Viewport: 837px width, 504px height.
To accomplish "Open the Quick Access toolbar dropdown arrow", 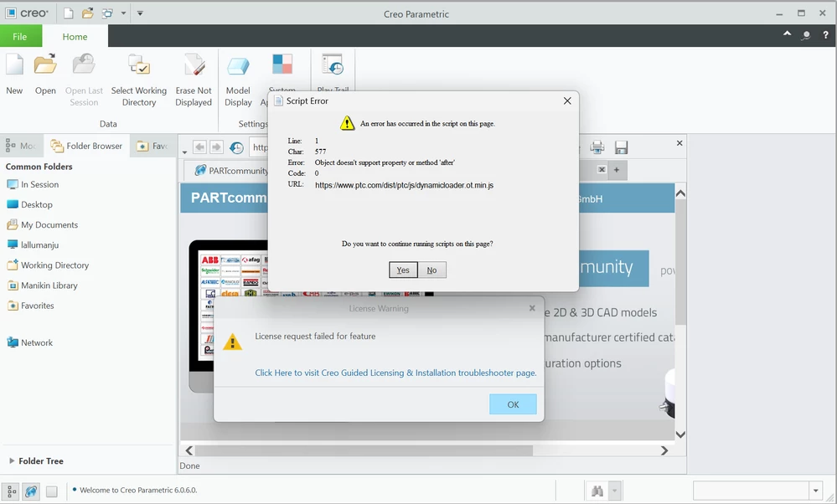I will (139, 13).
